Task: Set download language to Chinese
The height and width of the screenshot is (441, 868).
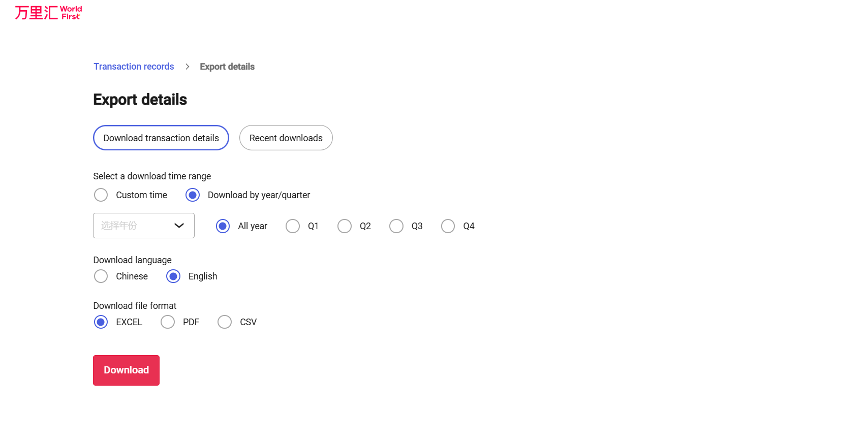Action: [101, 276]
